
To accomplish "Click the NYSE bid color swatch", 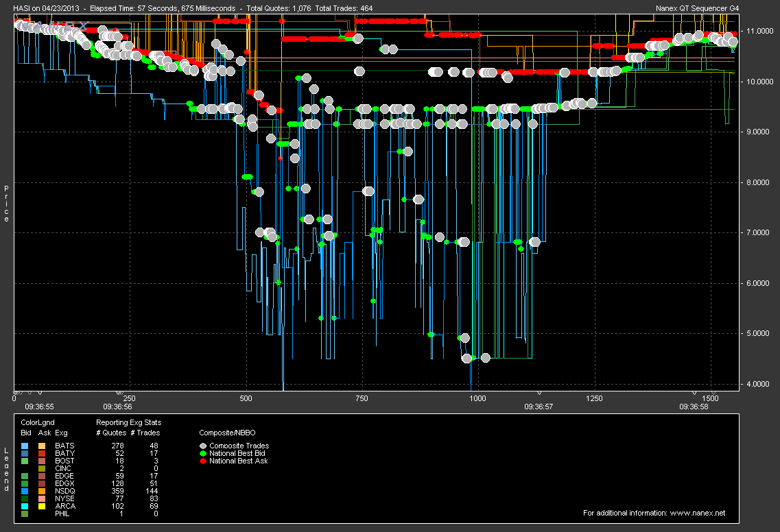I will click(25, 498).
